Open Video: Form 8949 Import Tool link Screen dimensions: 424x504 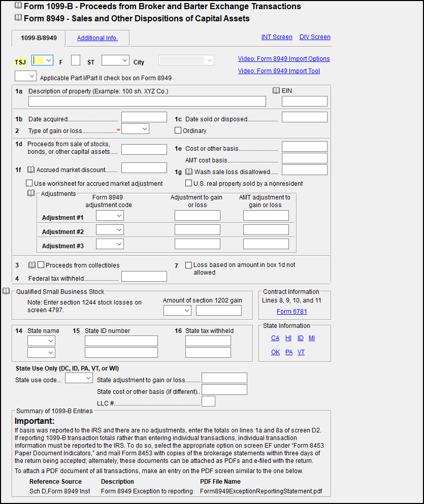279,71
